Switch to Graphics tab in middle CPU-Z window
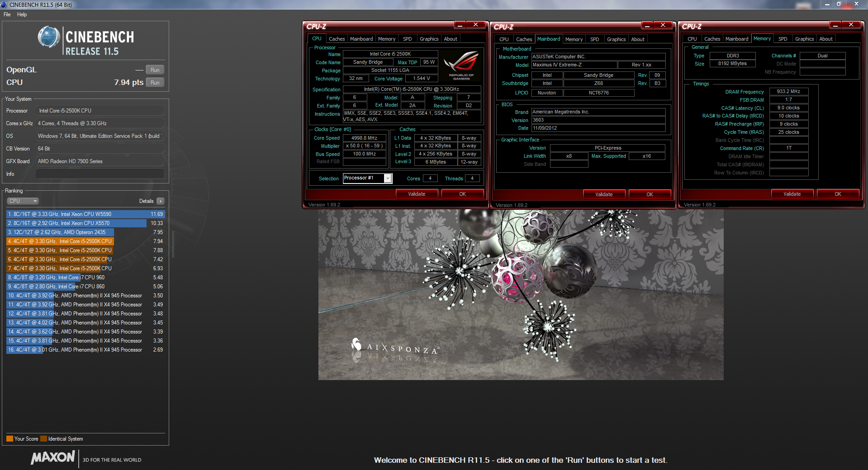Screen dimensions: 868x470 [x=616, y=39]
